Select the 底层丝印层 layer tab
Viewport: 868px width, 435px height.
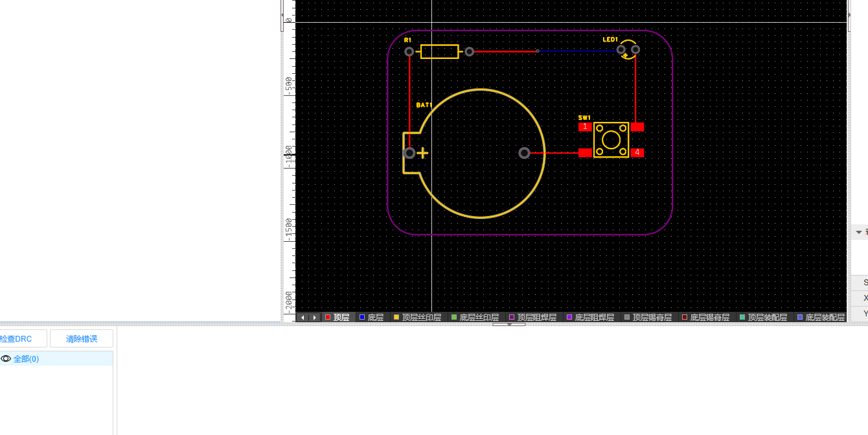pos(475,317)
